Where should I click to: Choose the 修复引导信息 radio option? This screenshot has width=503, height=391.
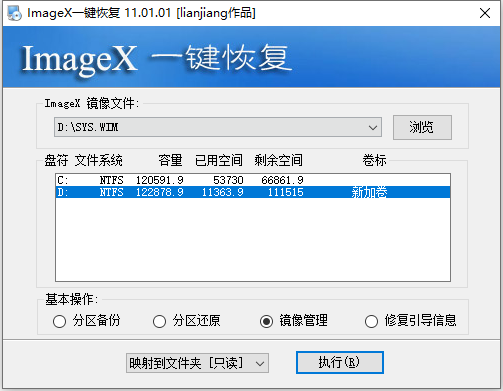click(x=410, y=321)
